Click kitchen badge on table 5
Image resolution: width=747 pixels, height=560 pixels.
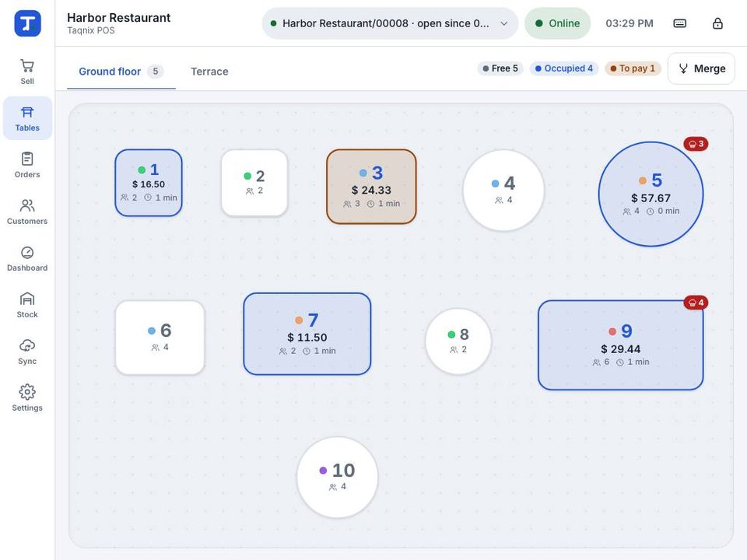pos(696,144)
